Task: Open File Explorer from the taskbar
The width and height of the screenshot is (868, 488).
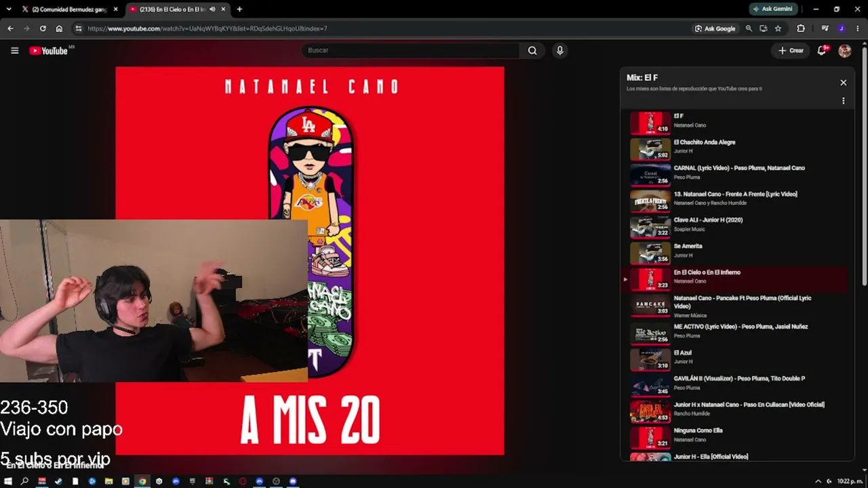Action: tap(108, 481)
